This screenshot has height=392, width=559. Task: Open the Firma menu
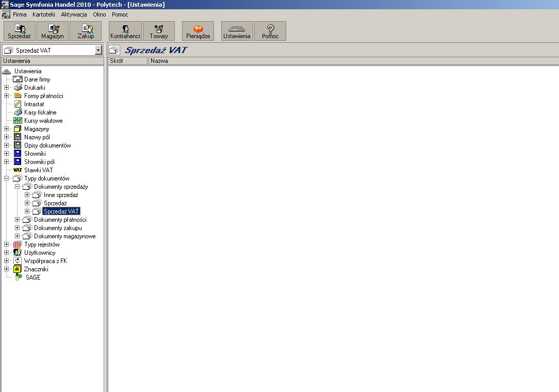20,14
